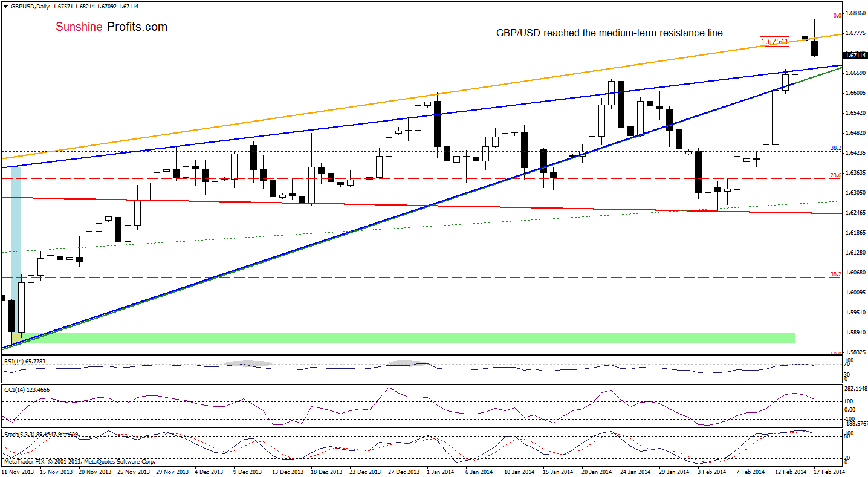Click the 17 Feb 2014 date label
Viewport: 868px width, 477px height.
(x=829, y=471)
